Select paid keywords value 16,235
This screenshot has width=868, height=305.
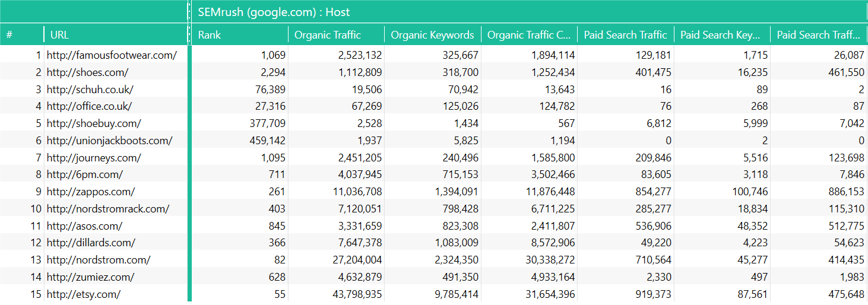(753, 73)
